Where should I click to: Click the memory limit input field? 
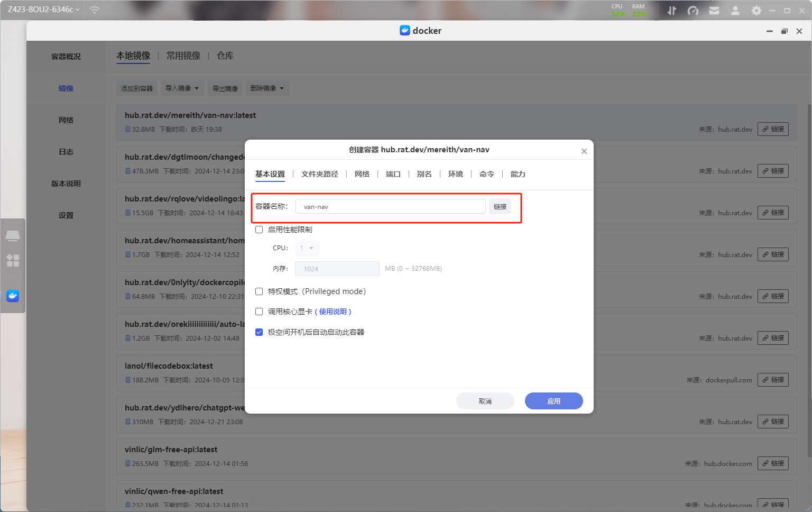tap(337, 269)
